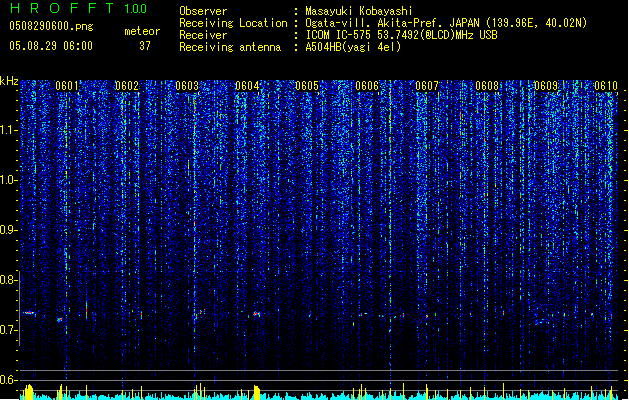The image size is (629, 400).
Task: Click the 0603 time marker
Action: [187, 86]
